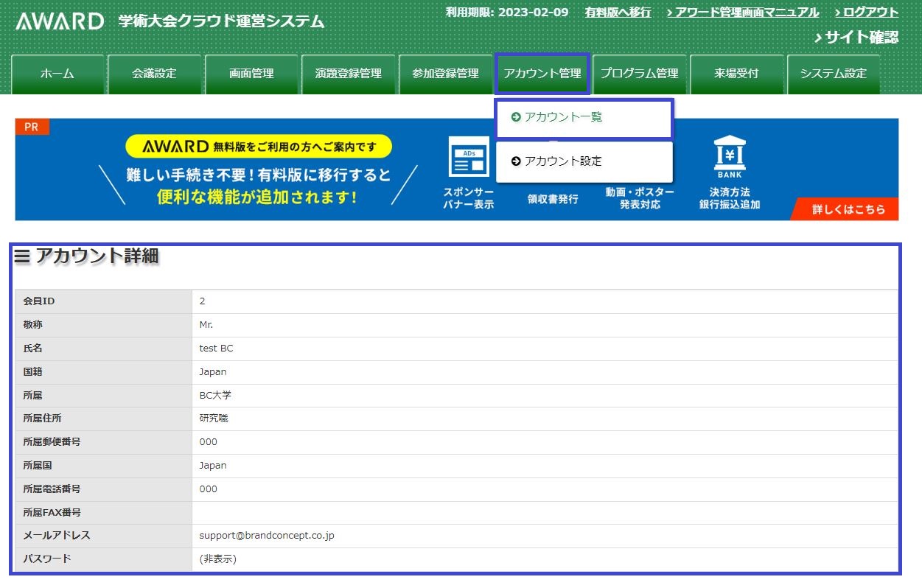Open the システム設定 tab
This screenshot has height=588, width=922.
click(834, 74)
